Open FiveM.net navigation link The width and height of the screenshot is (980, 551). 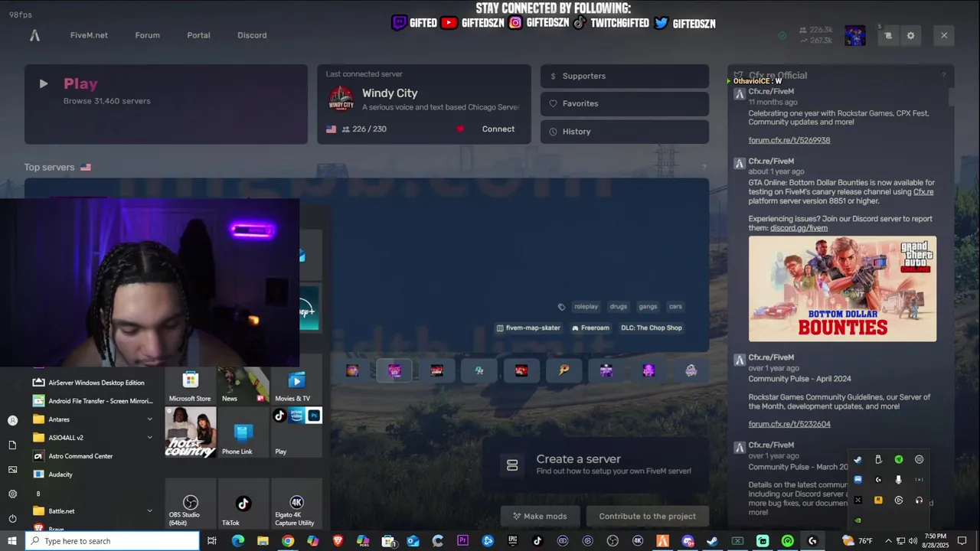tap(89, 35)
